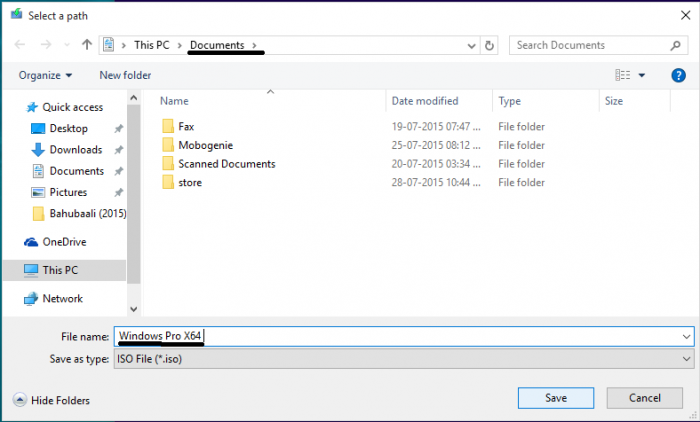
Task: Select the Scanned Documents folder
Action: [x=226, y=163]
